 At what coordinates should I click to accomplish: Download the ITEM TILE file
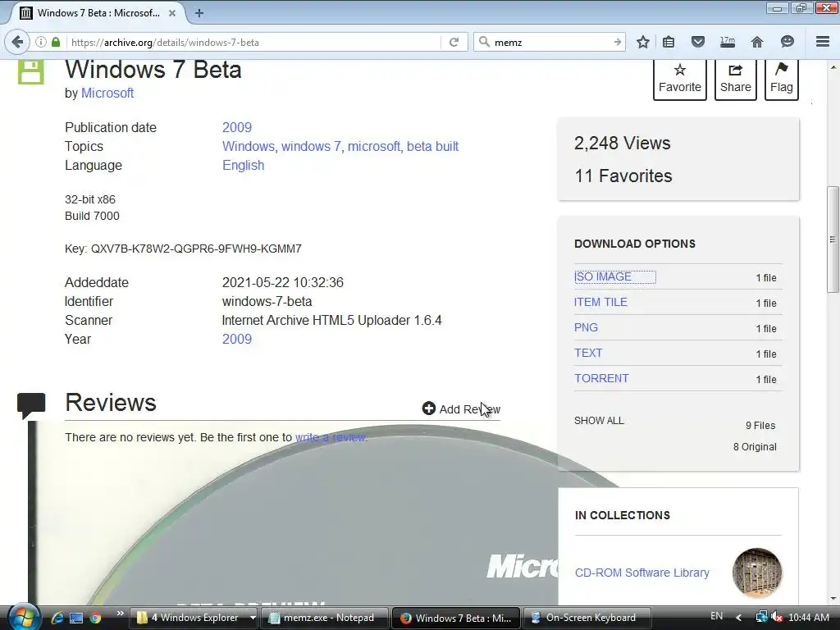click(x=600, y=302)
